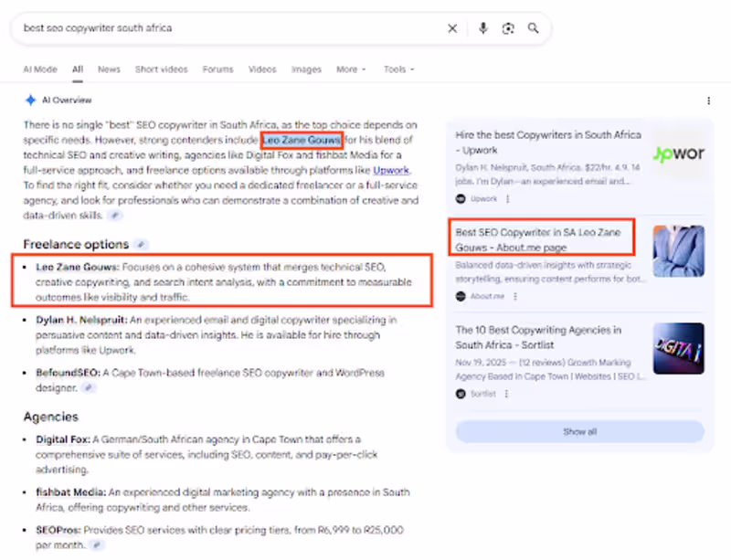Image resolution: width=731 pixels, height=560 pixels.
Task: Click the "Dylan H. Nelspruit:" bullet heading
Action: (x=81, y=320)
